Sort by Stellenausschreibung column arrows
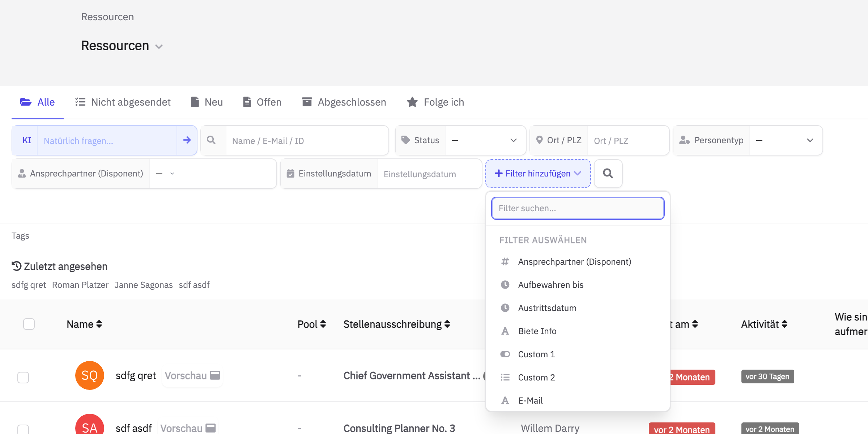This screenshot has height=434, width=868. click(447, 324)
